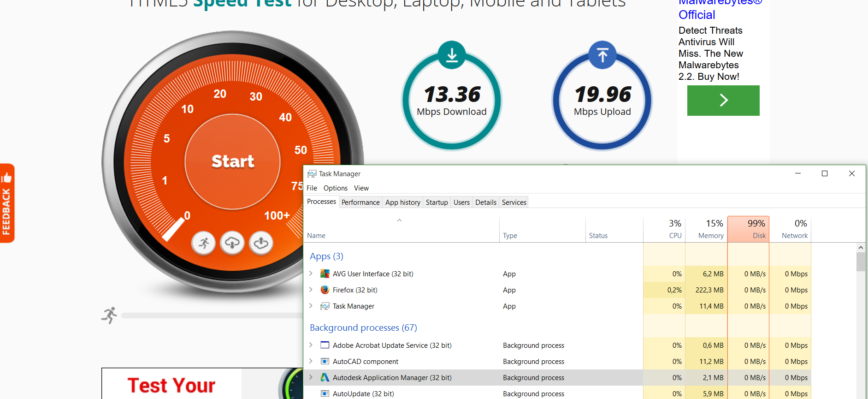Expand the Task Manager app entry
Viewport: 868px width, 399px height.
[311, 306]
